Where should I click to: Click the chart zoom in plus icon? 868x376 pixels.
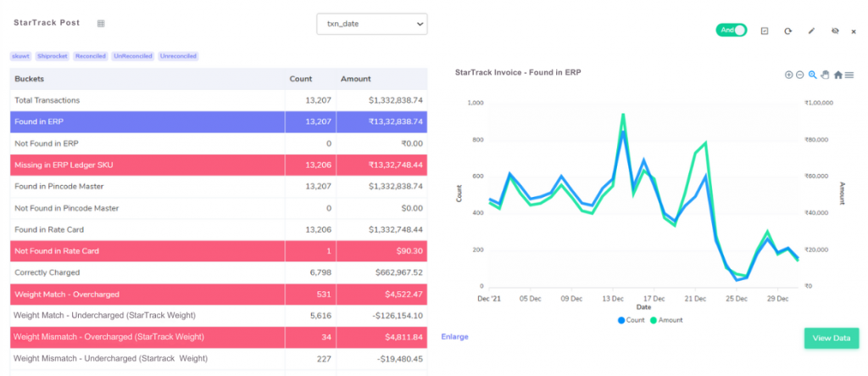click(789, 75)
